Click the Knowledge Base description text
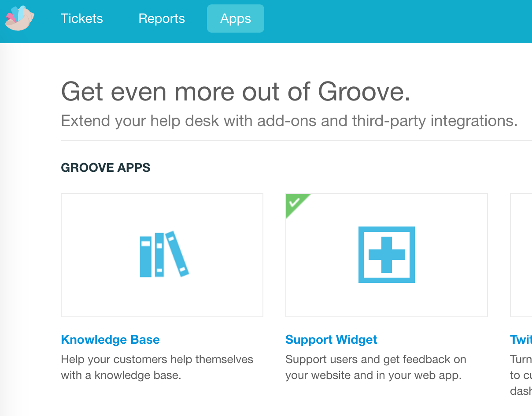 point(157,368)
